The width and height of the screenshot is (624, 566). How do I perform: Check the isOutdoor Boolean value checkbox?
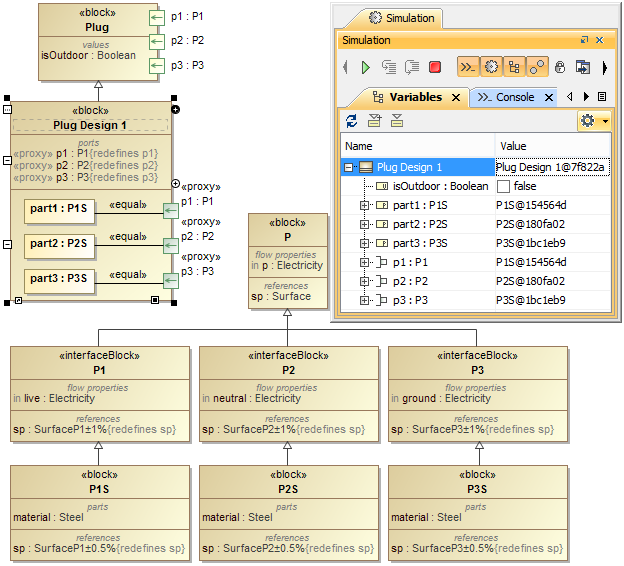503,186
